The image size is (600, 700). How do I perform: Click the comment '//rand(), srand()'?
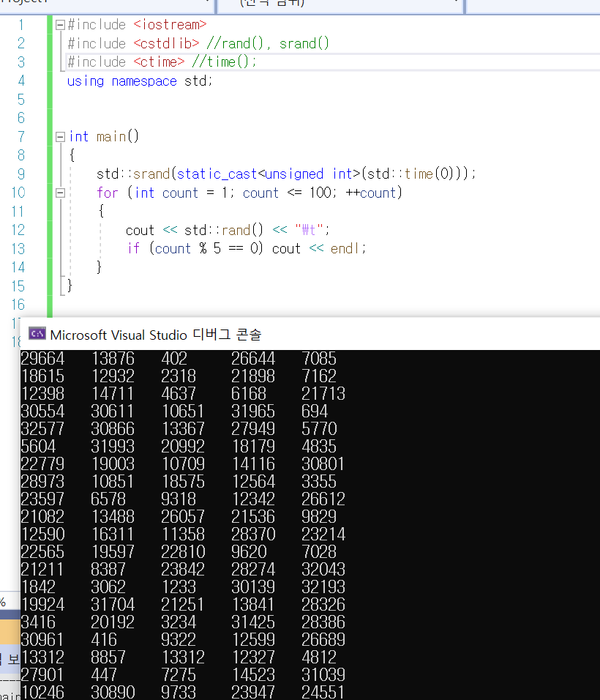click(268, 43)
